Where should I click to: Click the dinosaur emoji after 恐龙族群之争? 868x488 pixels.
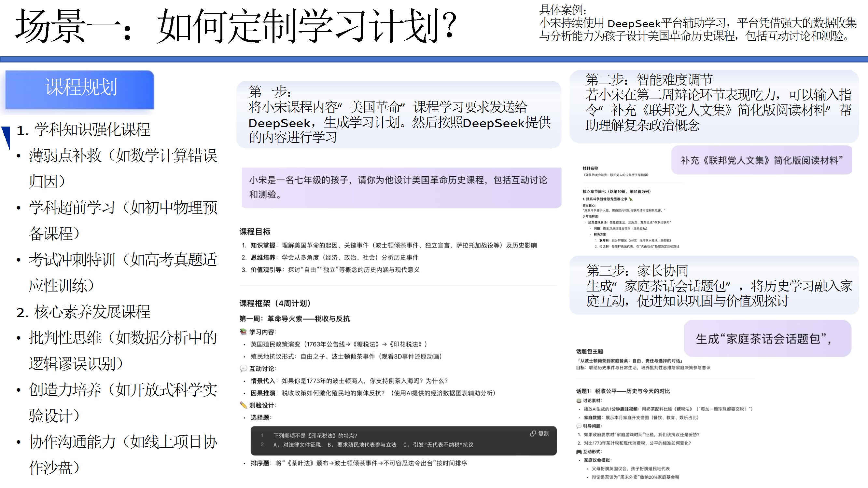tap(631, 199)
